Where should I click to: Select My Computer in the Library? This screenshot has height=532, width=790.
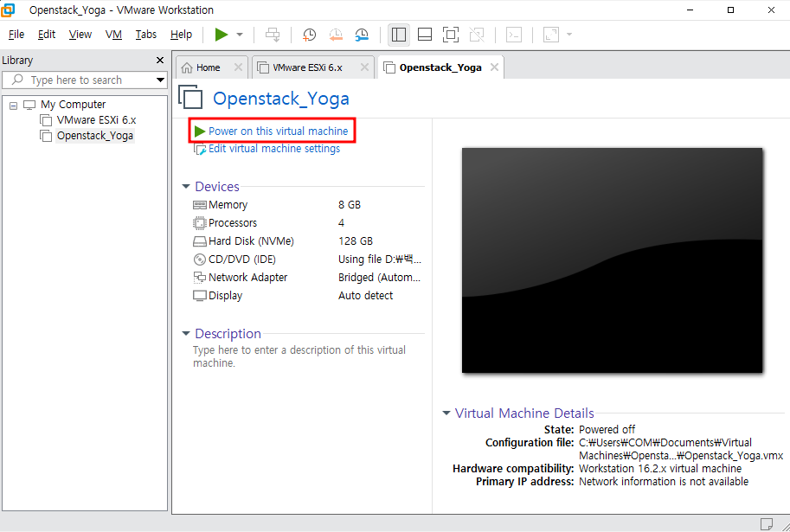[x=73, y=105]
